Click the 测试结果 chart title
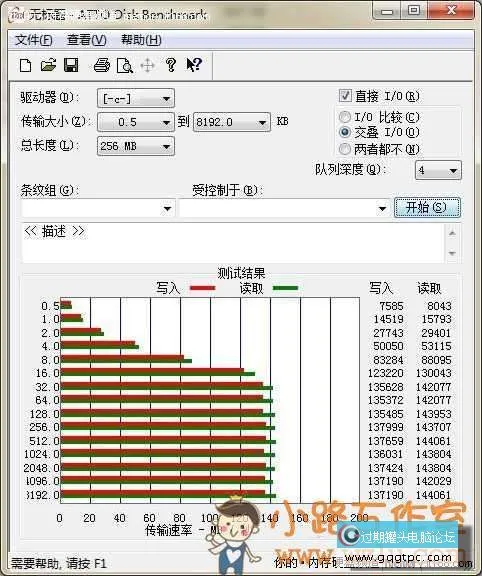This screenshot has height=576, width=482. pos(241,273)
